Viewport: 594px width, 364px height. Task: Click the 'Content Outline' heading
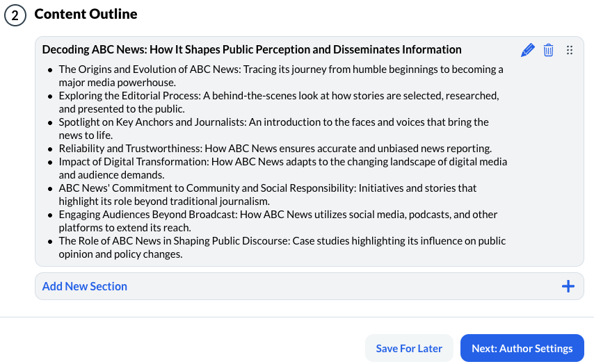coord(86,14)
